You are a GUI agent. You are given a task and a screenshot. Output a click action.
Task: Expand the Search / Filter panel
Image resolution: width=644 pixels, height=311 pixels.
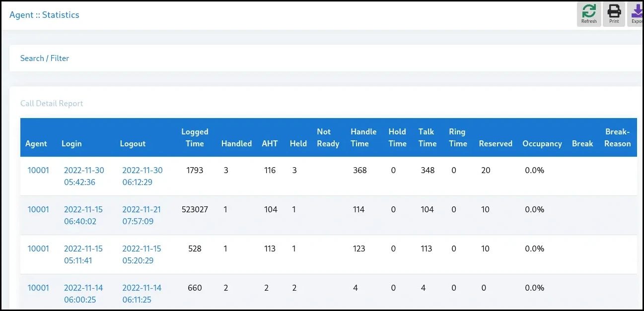[44, 58]
